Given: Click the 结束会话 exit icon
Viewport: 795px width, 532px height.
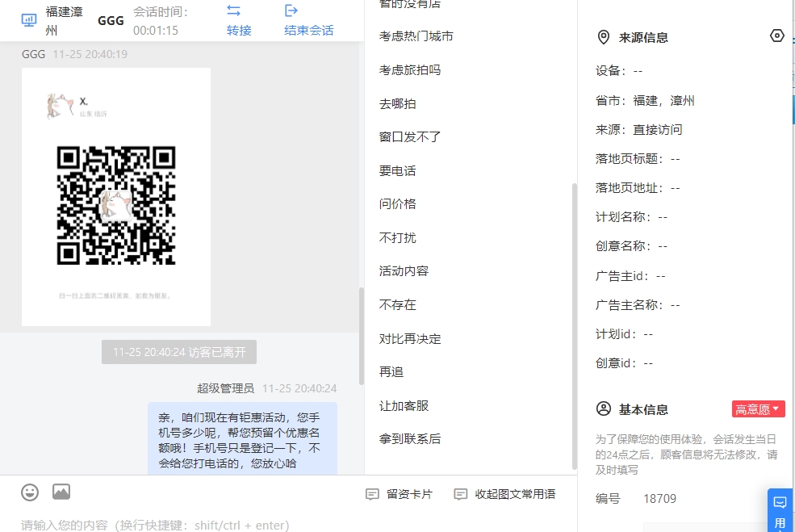Looking at the screenshot, I should tap(291, 10).
